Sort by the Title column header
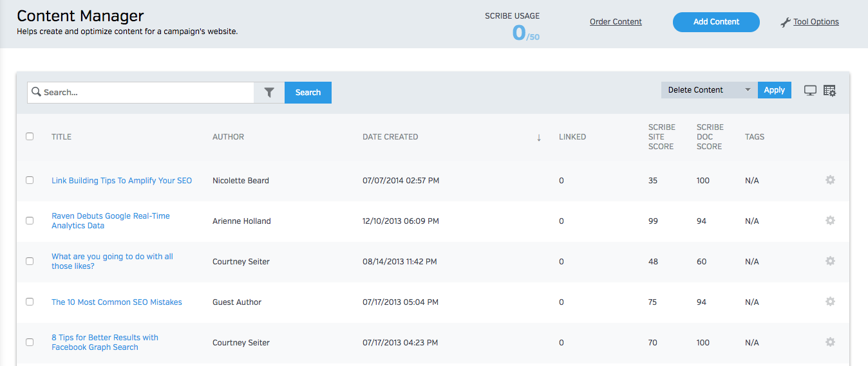The image size is (868, 366). click(61, 137)
